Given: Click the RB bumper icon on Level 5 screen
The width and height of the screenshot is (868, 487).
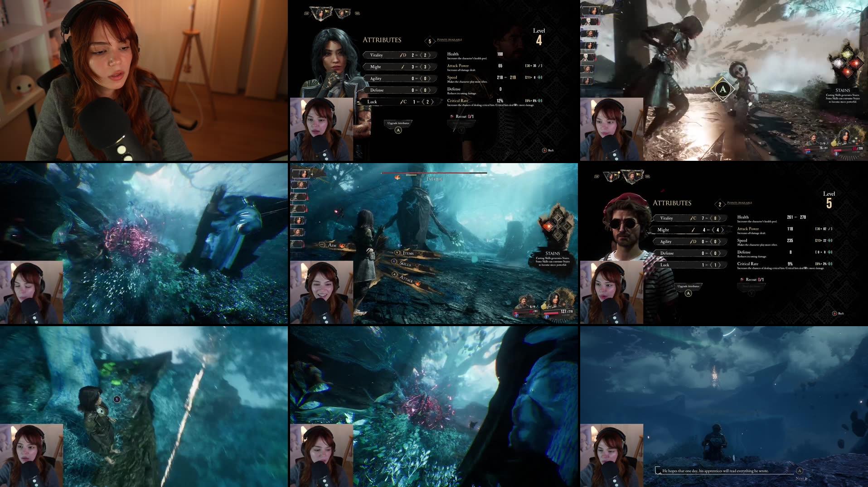Looking at the screenshot, I should tap(647, 176).
